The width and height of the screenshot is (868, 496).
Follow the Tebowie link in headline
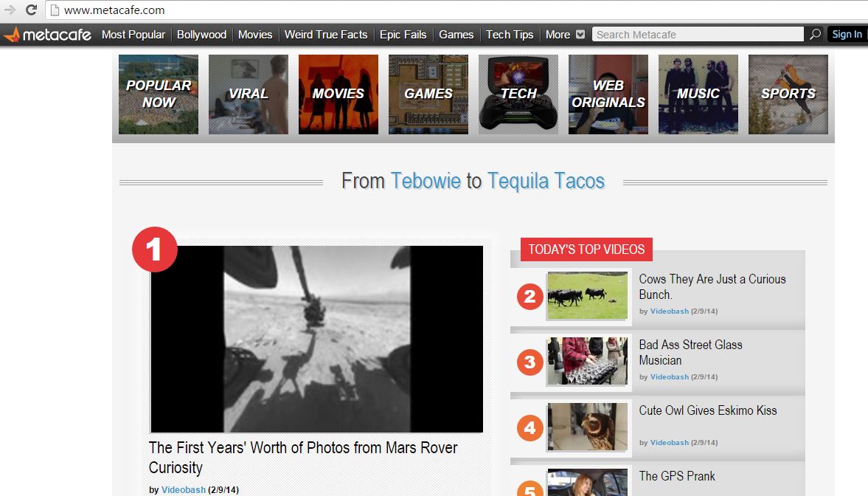tap(426, 182)
